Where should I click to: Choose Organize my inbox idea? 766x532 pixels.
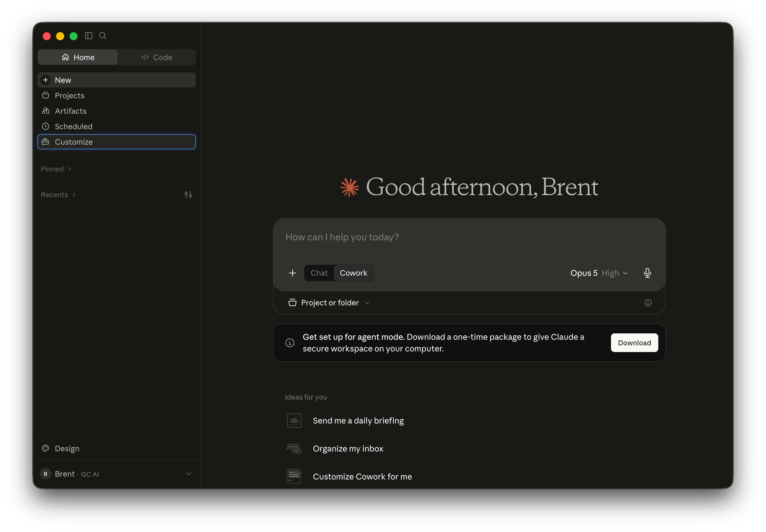pyautogui.click(x=348, y=449)
